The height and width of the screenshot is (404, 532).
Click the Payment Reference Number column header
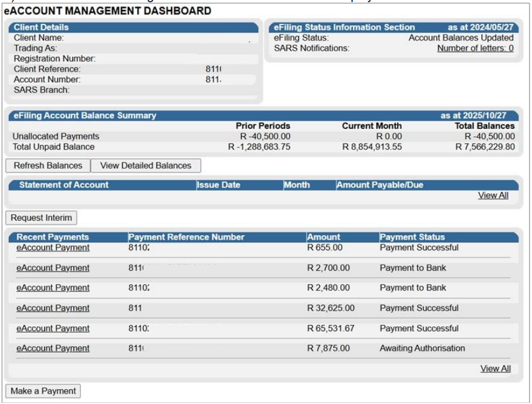[x=186, y=237]
